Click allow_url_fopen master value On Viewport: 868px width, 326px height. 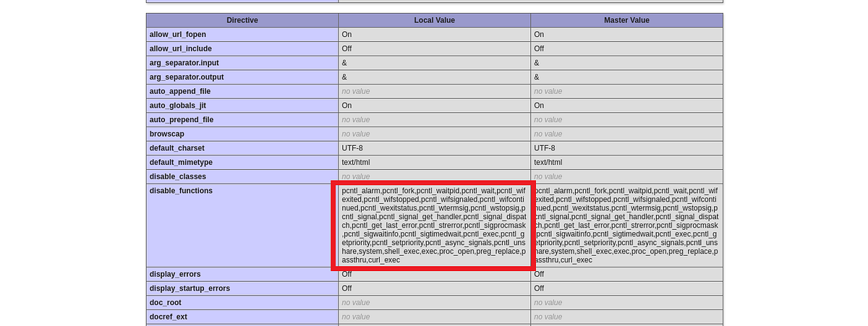(539, 35)
